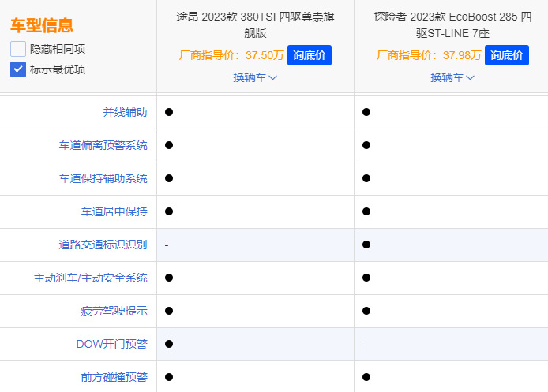Click 探险者's dot in 疲劳驾驶提示 row
This screenshot has width=548, height=392.
366,311
